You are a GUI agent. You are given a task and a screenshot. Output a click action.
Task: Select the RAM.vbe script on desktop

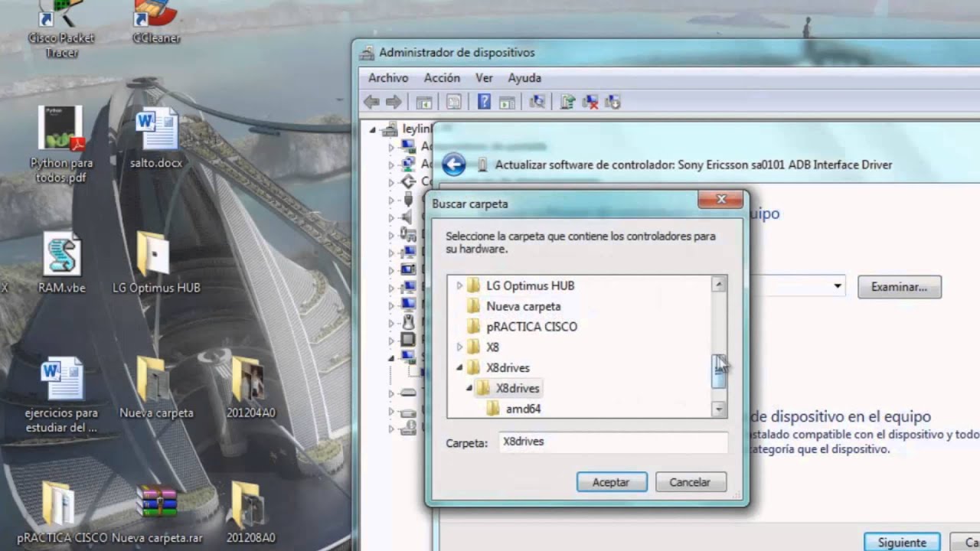pyautogui.click(x=61, y=264)
